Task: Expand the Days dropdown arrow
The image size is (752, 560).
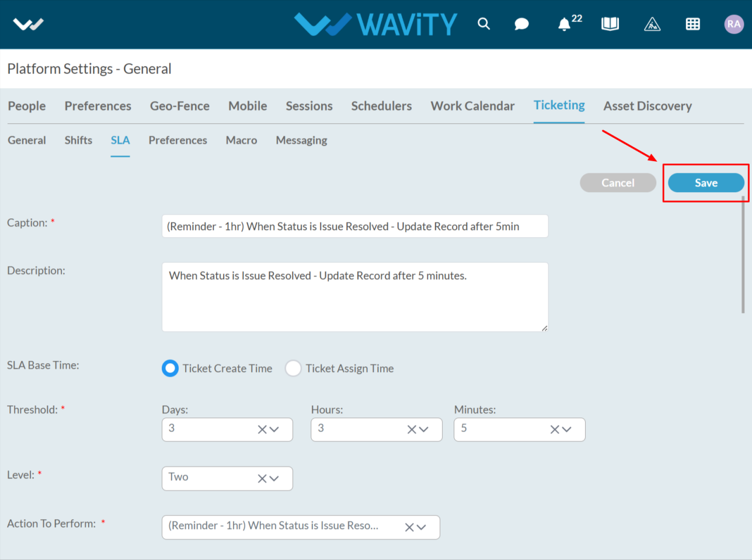Action: coord(274,429)
